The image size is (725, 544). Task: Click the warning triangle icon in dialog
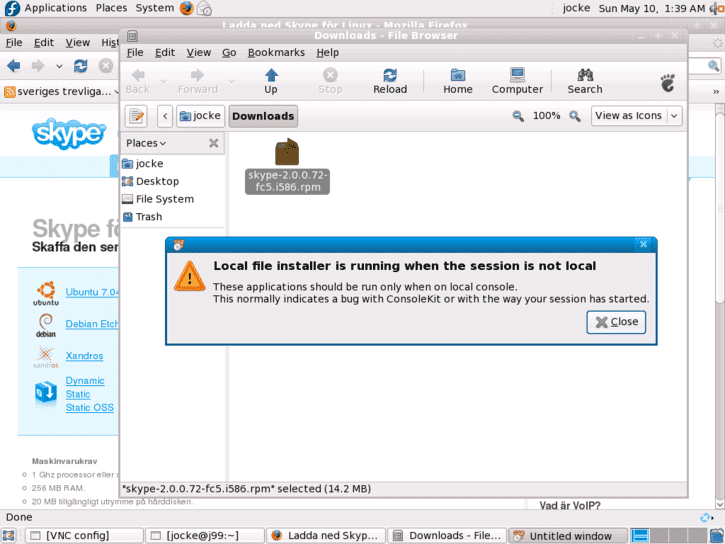click(190, 276)
